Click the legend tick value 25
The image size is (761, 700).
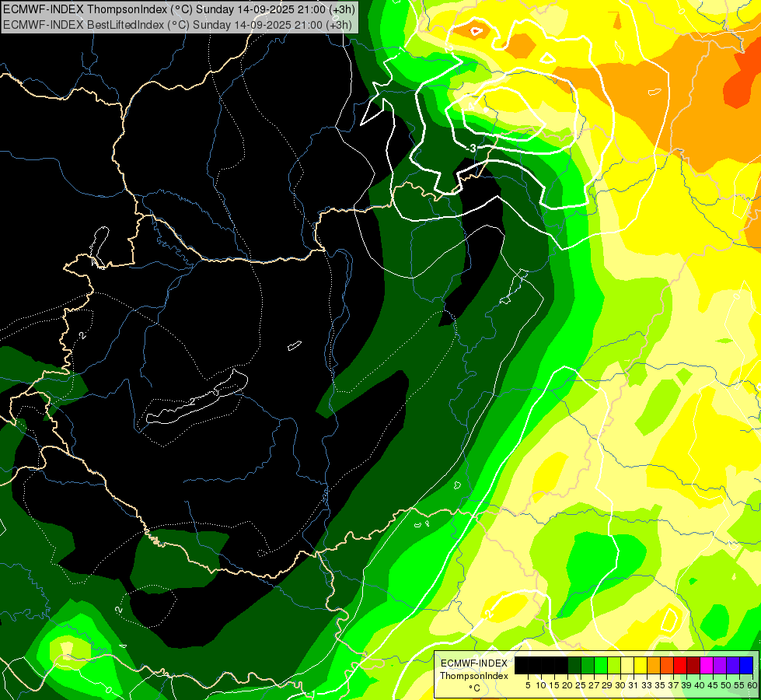[x=581, y=685]
